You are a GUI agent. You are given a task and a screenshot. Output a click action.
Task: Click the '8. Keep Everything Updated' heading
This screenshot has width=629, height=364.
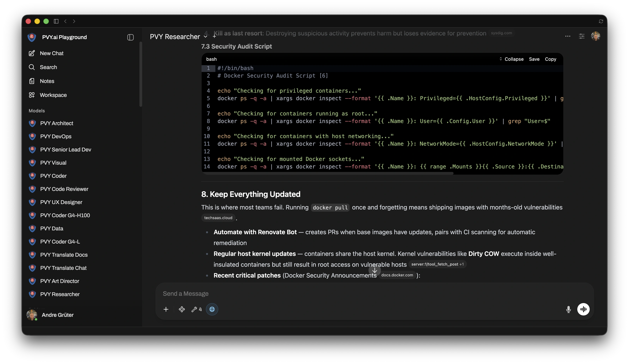(251, 194)
